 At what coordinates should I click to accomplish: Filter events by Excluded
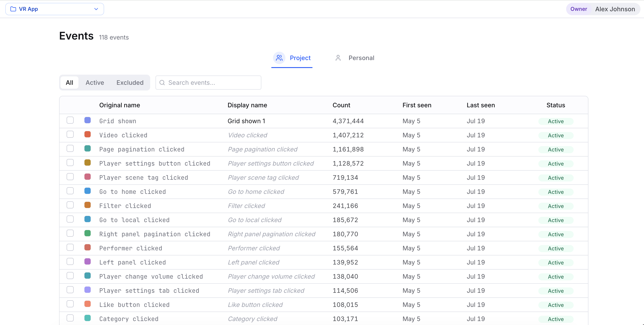pyautogui.click(x=130, y=83)
